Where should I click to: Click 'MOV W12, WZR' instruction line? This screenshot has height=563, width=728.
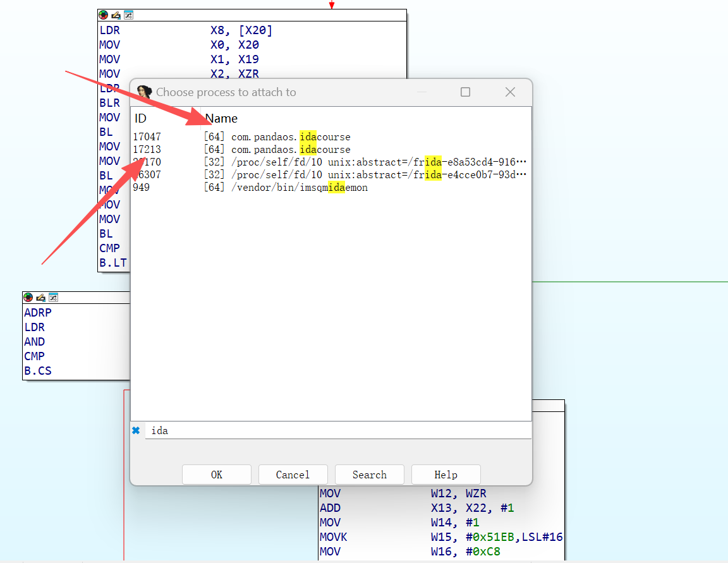click(403, 493)
